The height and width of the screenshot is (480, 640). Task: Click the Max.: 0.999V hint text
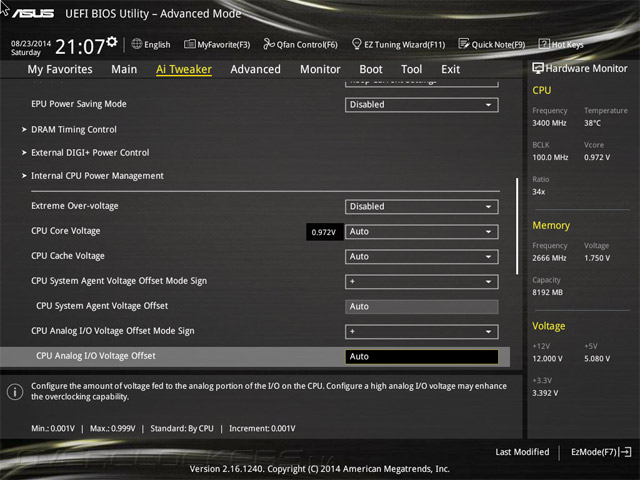tap(113, 429)
